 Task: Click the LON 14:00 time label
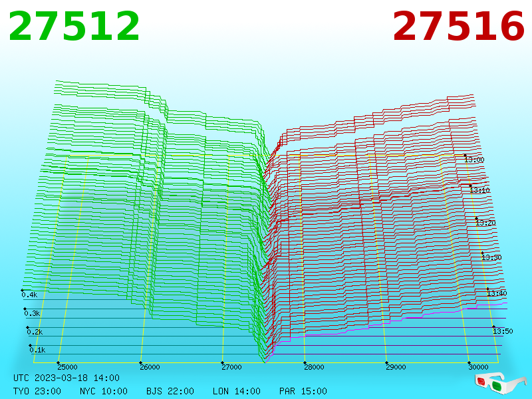point(237,391)
